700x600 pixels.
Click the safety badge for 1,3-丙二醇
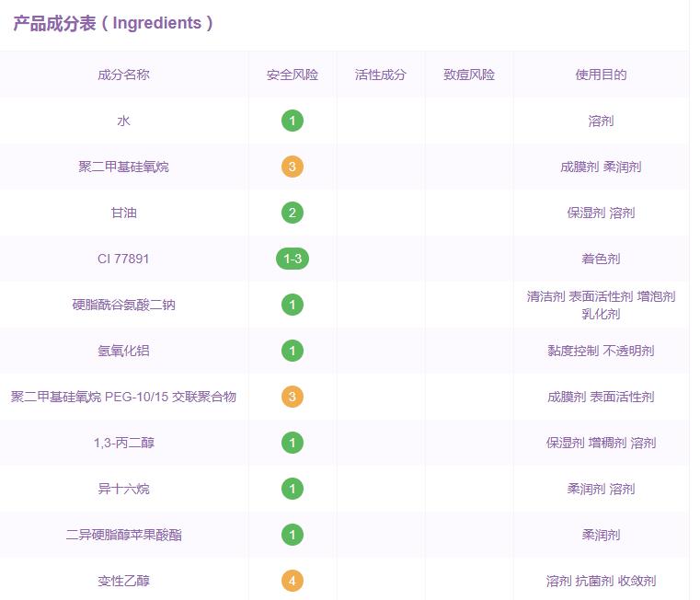tap(292, 443)
